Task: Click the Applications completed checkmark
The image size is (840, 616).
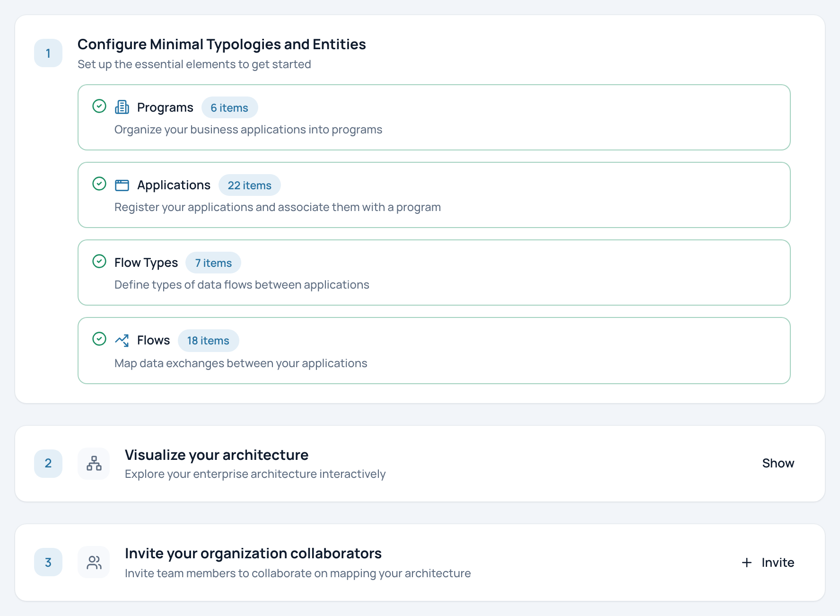Action: pyautogui.click(x=99, y=184)
